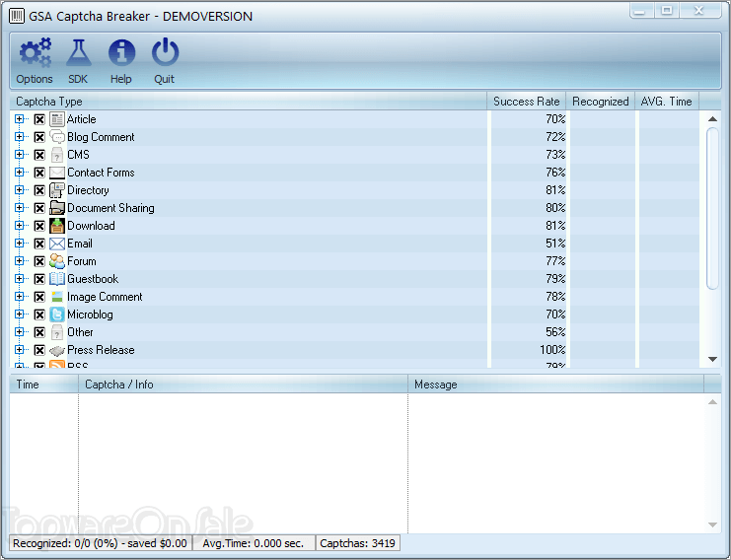Image resolution: width=731 pixels, height=560 pixels.
Task: Sort by the Success Rate column header
Action: (x=527, y=102)
